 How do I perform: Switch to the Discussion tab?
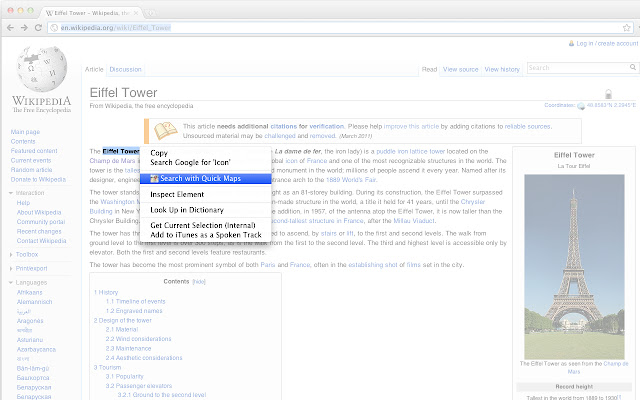coord(125,69)
